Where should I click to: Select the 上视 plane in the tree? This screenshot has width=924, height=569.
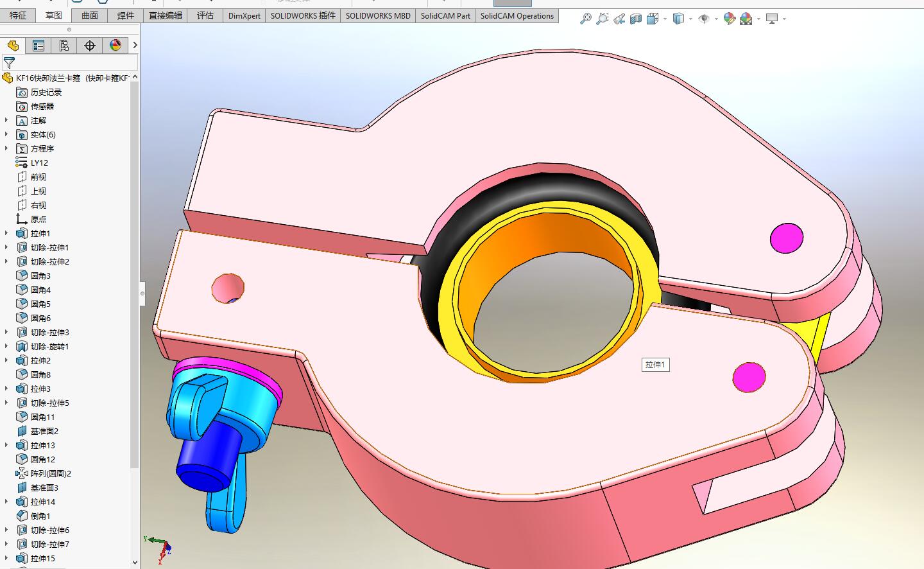(x=38, y=191)
